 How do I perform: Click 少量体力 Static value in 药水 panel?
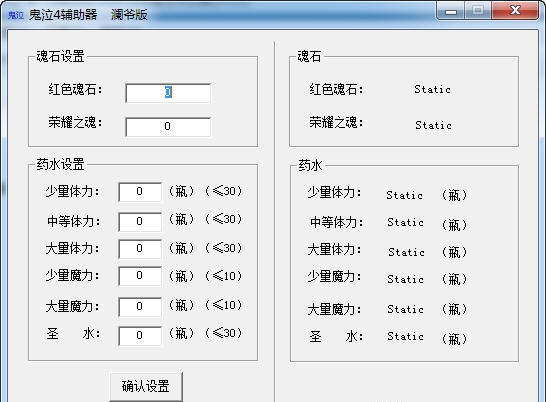(x=405, y=195)
